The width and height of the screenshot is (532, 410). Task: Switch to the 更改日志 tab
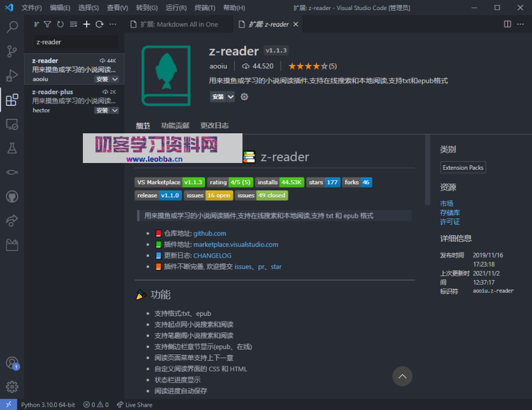214,125
